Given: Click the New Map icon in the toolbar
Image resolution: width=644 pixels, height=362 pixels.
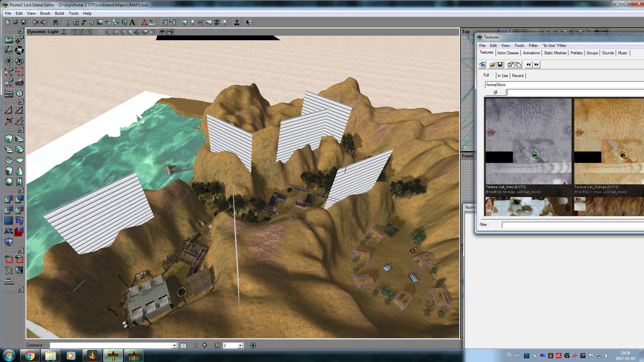Looking at the screenshot, I should pos(7,22).
